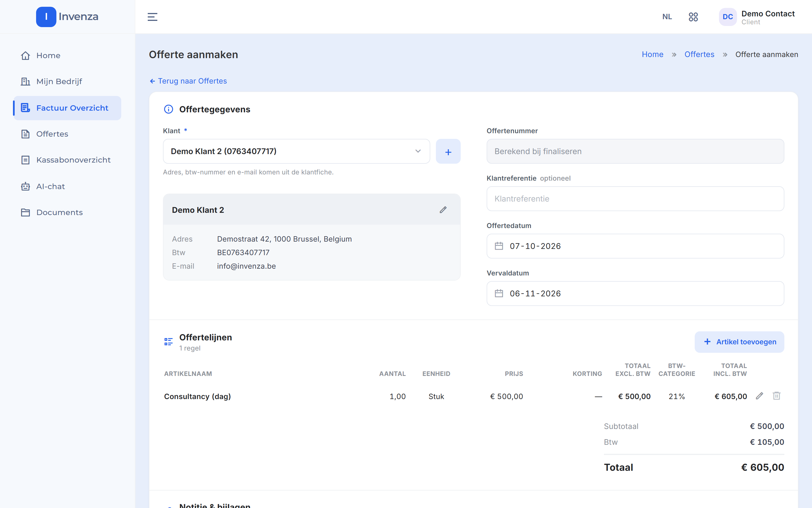Open calendar icon in Offertedatum field
The width and height of the screenshot is (812, 508).
[499, 246]
